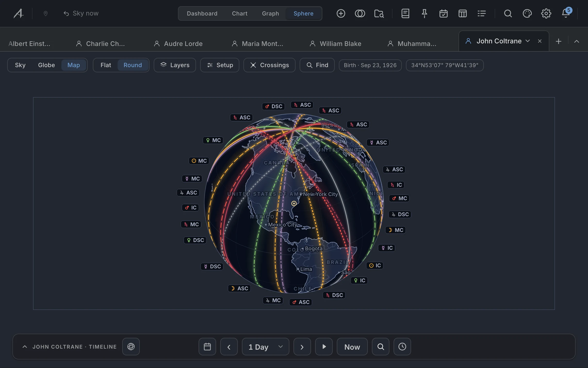
Task: Click the folder search icon
Action: click(x=379, y=13)
